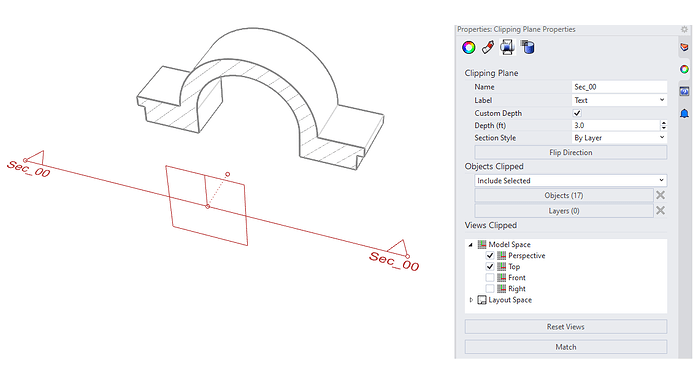This screenshot has width=700, height=381.
Task: Select the Perspective tree item label
Action: pos(527,256)
